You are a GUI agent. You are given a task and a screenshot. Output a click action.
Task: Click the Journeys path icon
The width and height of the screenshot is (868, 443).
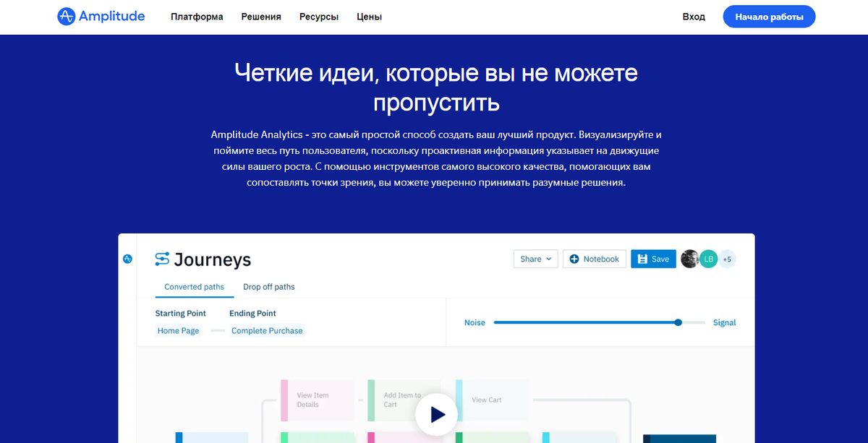[x=162, y=259]
